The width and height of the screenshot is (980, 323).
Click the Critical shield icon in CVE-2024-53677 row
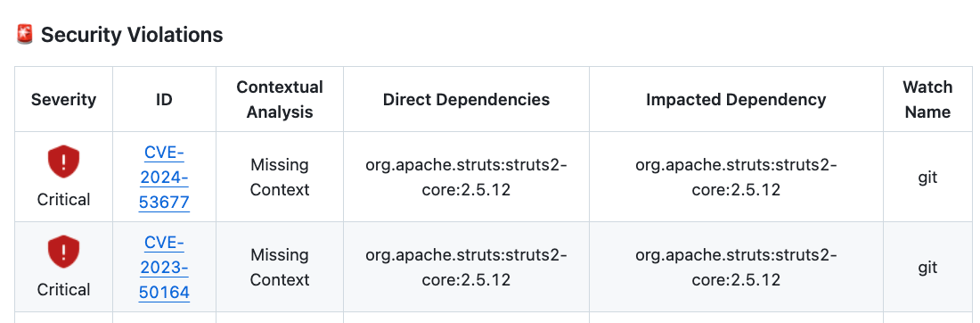tap(64, 161)
